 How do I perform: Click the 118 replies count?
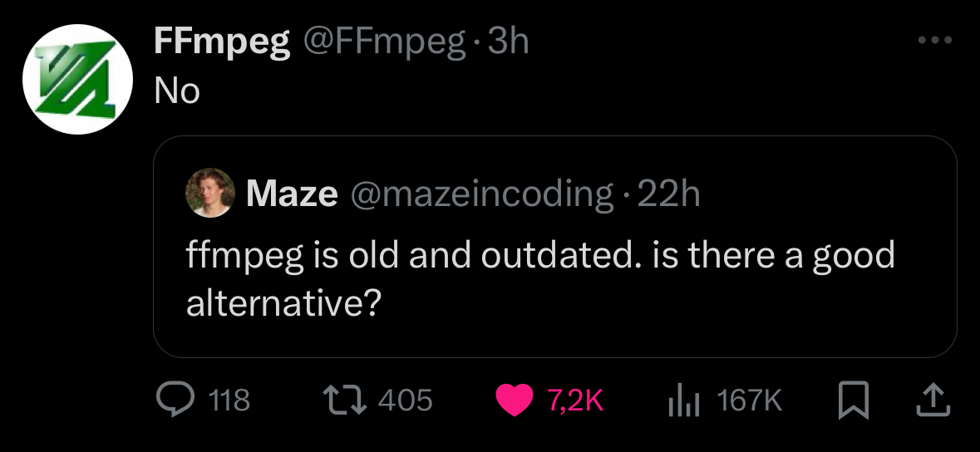click(229, 400)
